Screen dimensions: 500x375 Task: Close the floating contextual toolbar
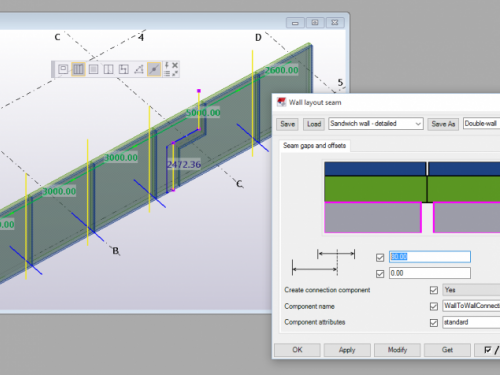coord(175,65)
